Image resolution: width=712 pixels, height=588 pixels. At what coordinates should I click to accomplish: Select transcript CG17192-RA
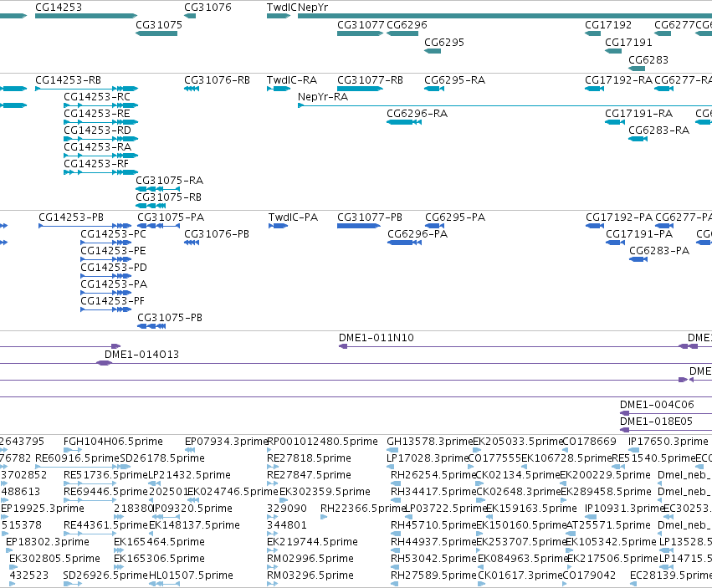pos(618,80)
